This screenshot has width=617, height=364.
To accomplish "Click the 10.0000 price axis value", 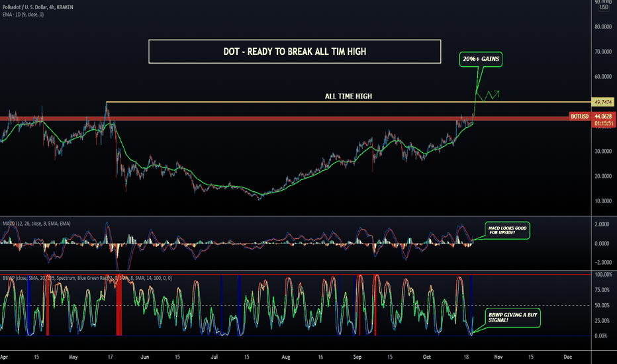I will point(603,201).
